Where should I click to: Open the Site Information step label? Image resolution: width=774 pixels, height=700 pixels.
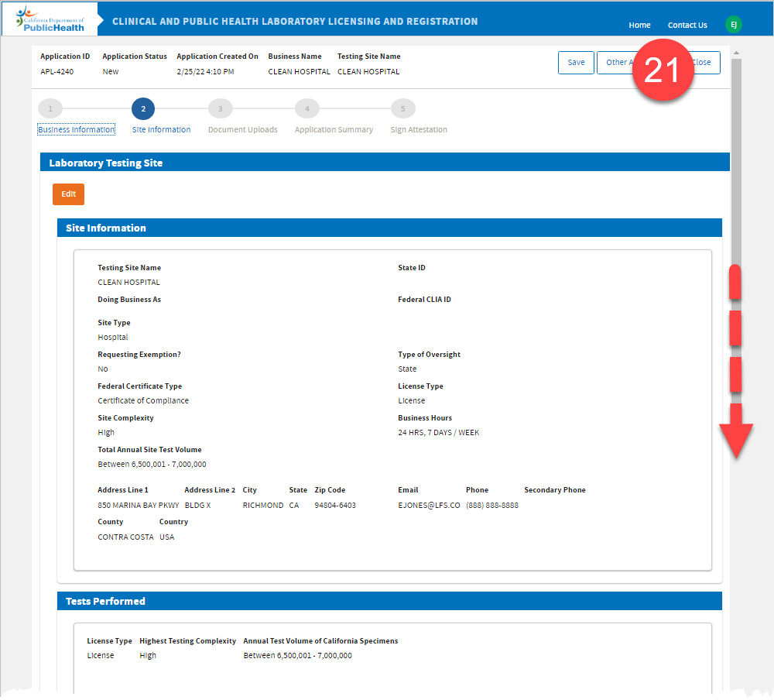tap(162, 129)
